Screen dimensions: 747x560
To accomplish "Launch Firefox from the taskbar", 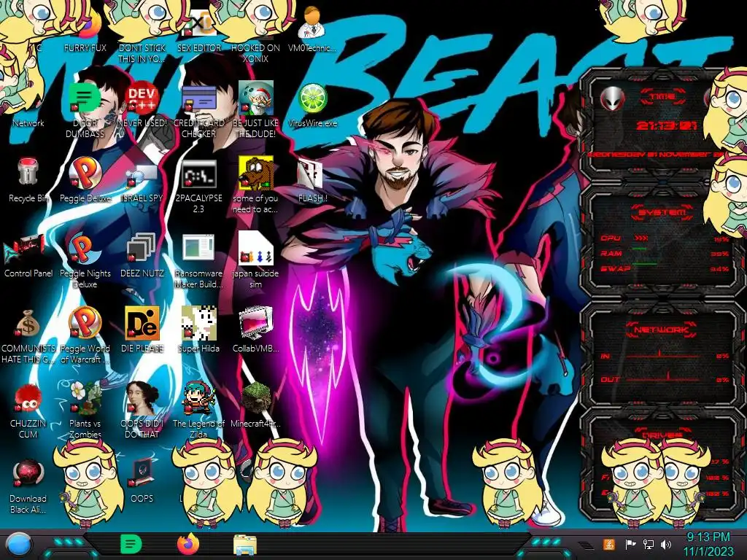I will pyautogui.click(x=188, y=544).
